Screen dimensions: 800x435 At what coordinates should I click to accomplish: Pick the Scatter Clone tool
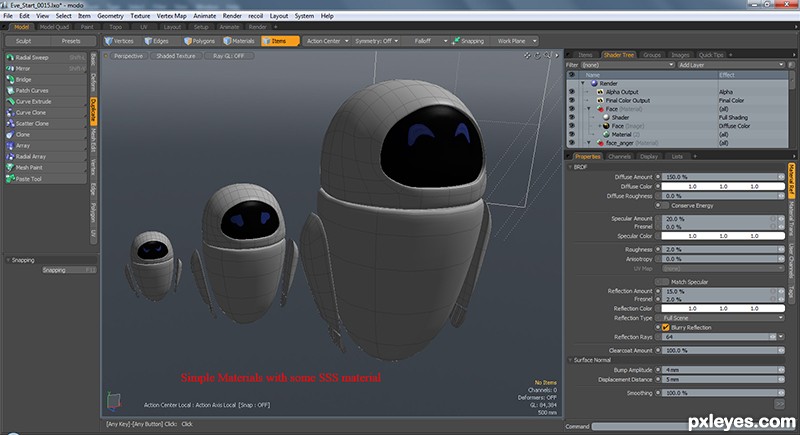click(x=46, y=123)
